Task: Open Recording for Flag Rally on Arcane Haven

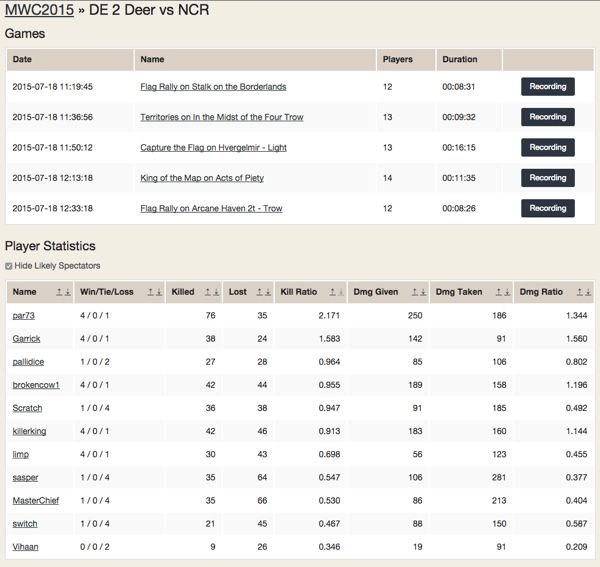Action: point(548,208)
